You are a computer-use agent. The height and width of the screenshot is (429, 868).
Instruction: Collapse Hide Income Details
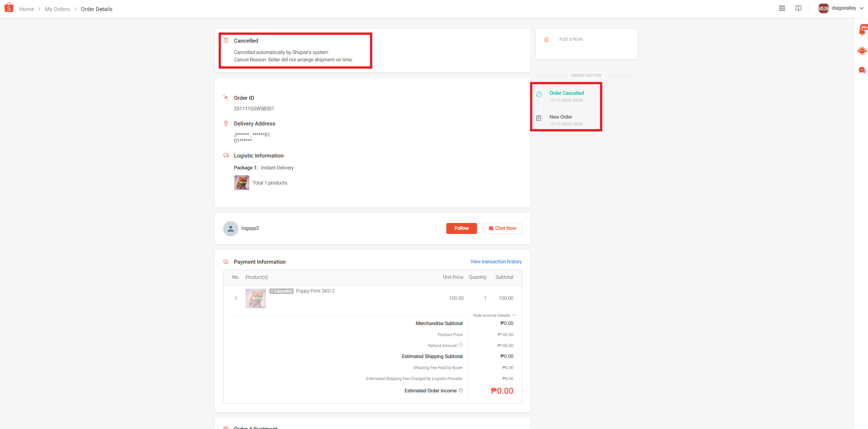[494, 315]
